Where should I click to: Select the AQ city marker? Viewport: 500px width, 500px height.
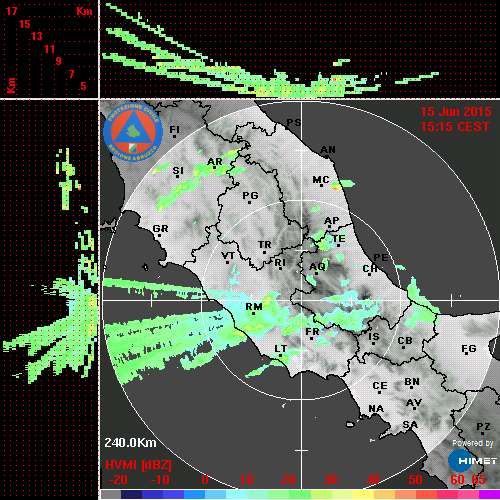tap(317, 273)
